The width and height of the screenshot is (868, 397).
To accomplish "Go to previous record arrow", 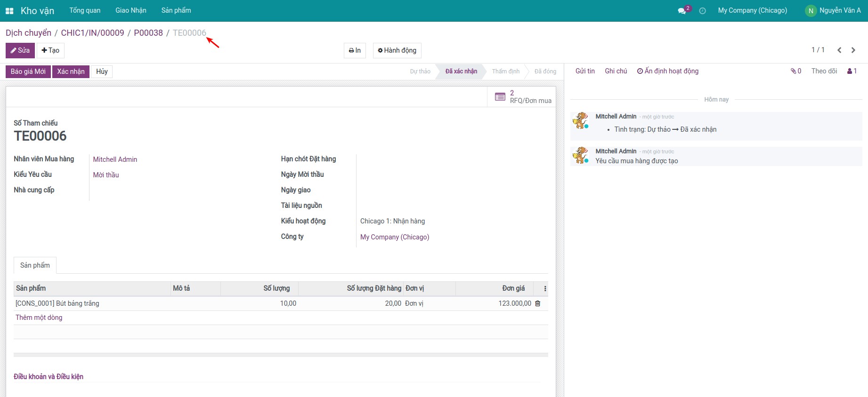I will [839, 50].
